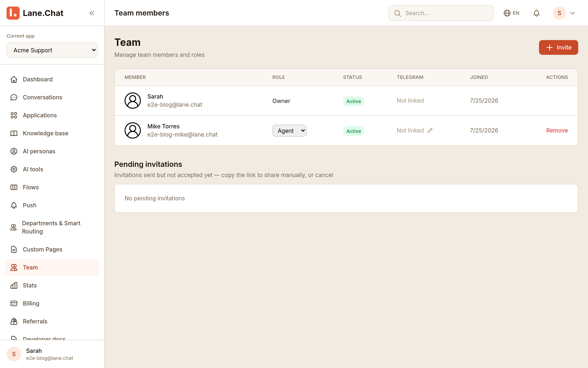Open notifications bell in top bar
Screen dimensions: 588x368
[x=537, y=13]
